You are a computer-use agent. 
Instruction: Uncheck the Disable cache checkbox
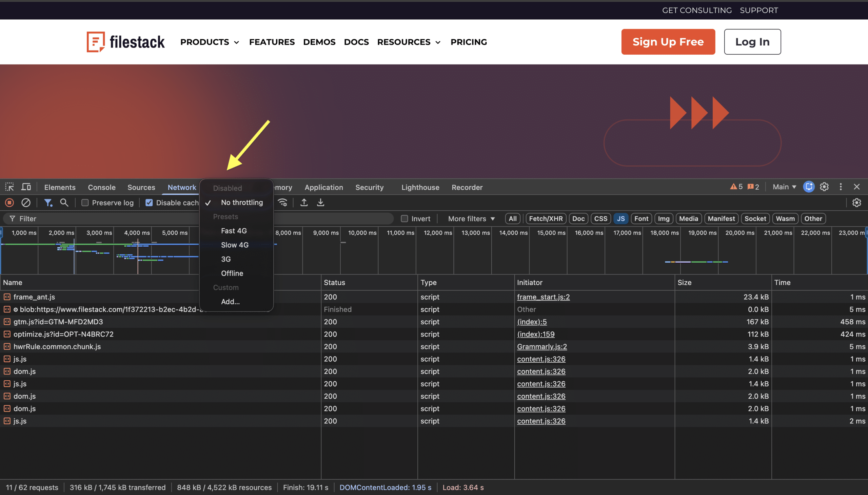click(x=149, y=203)
